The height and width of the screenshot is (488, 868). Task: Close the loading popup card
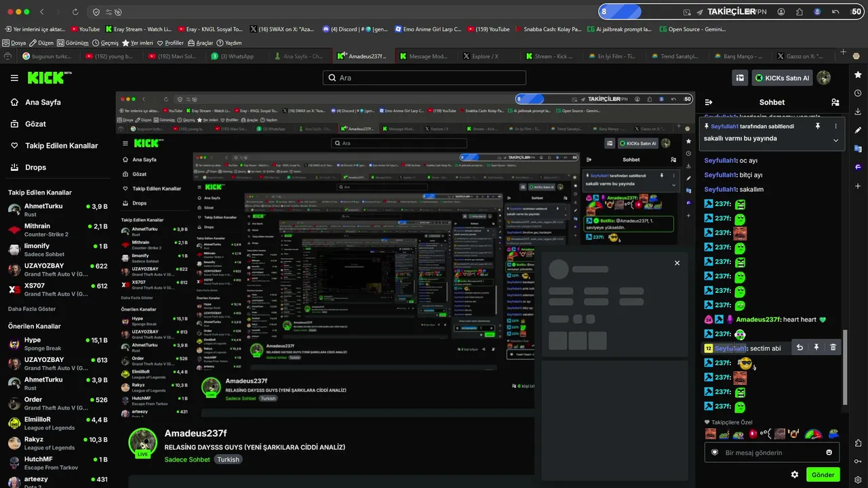677,263
